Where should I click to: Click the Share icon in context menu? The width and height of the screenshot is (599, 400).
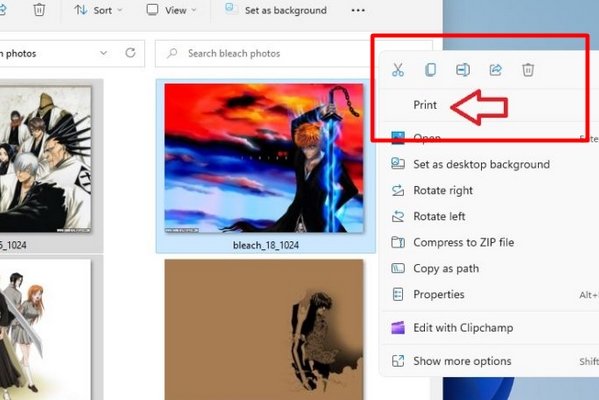click(495, 70)
